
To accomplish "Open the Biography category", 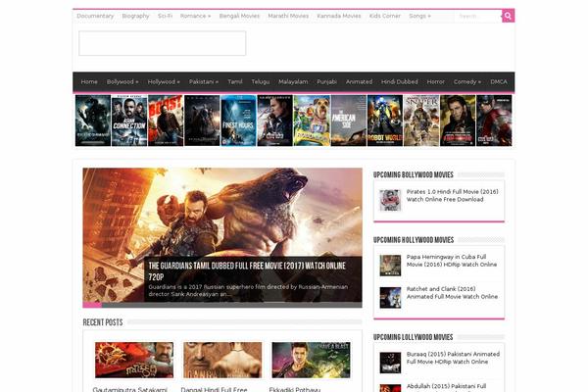I will tap(136, 16).
